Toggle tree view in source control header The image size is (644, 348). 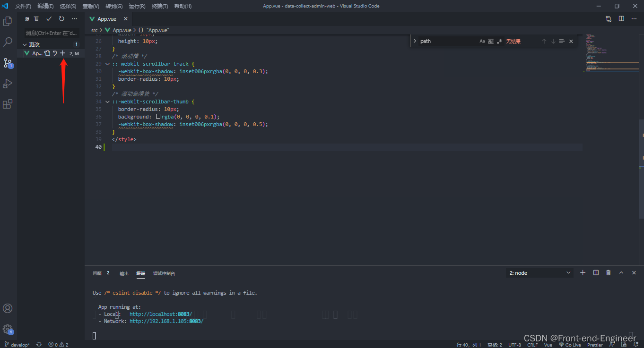pos(36,19)
